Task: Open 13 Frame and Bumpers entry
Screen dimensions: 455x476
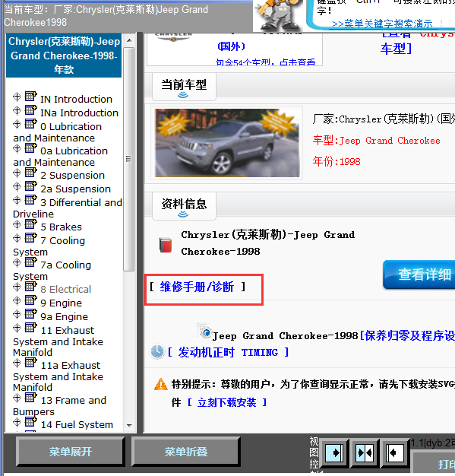Action: coord(59,406)
